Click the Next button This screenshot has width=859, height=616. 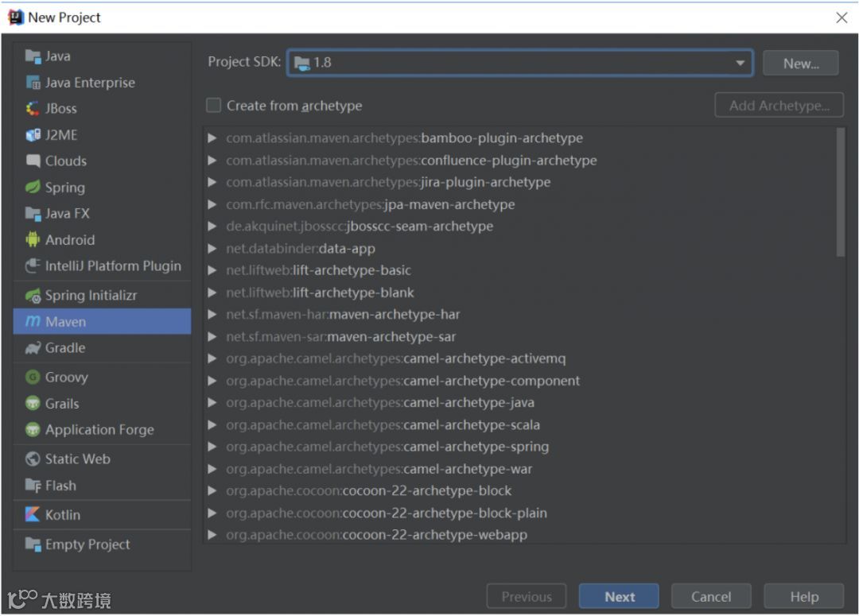click(x=619, y=596)
